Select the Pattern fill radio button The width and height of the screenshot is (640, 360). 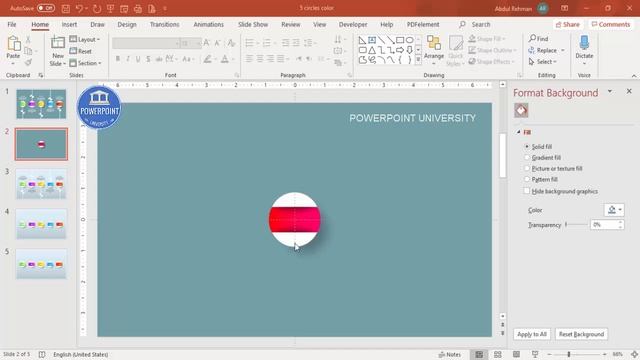pos(527,179)
